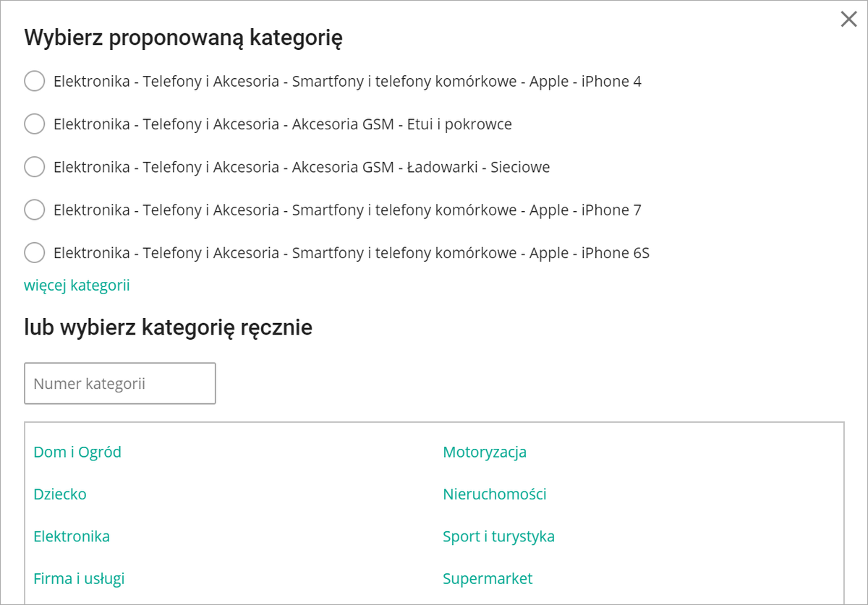The width and height of the screenshot is (868, 605).
Task: Browse the Elektronika category
Action: pyautogui.click(x=72, y=536)
